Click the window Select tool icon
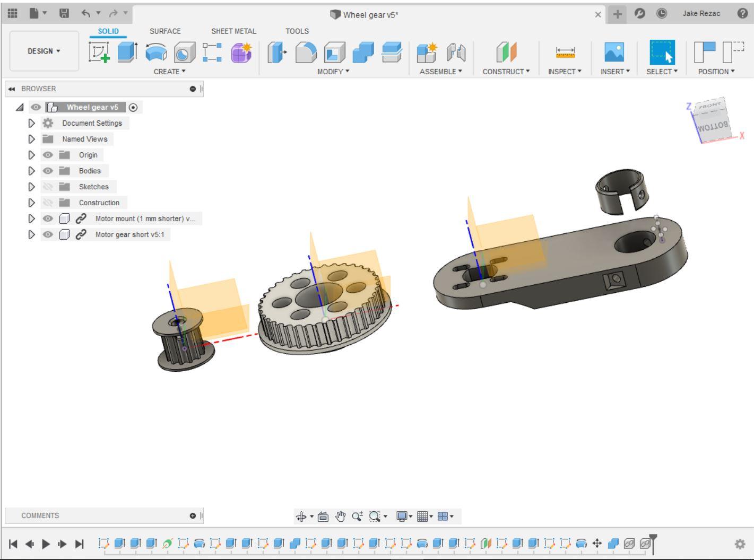Screen dimensions: 754x560 [662, 52]
